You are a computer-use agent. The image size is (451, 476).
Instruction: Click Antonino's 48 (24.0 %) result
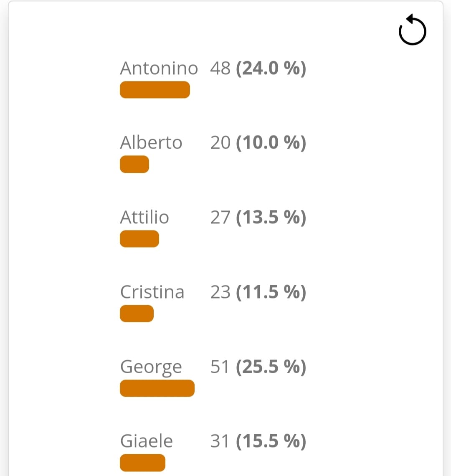pyautogui.click(x=258, y=68)
